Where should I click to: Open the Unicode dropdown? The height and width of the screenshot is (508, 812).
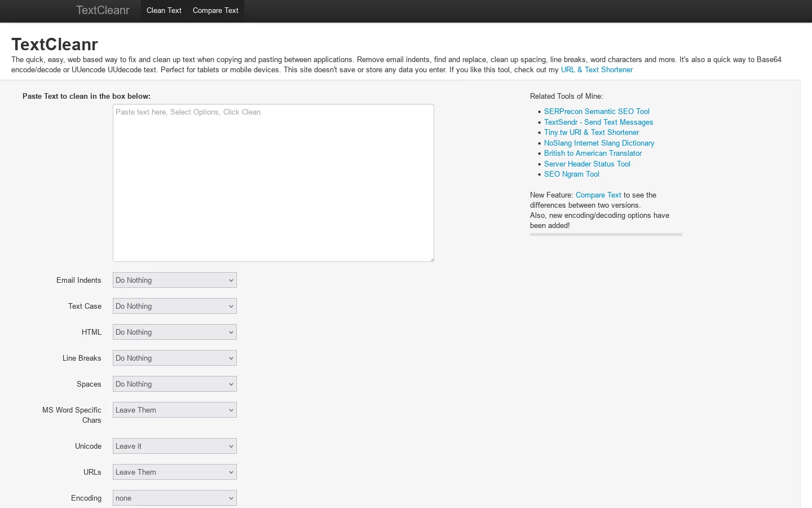(x=175, y=446)
